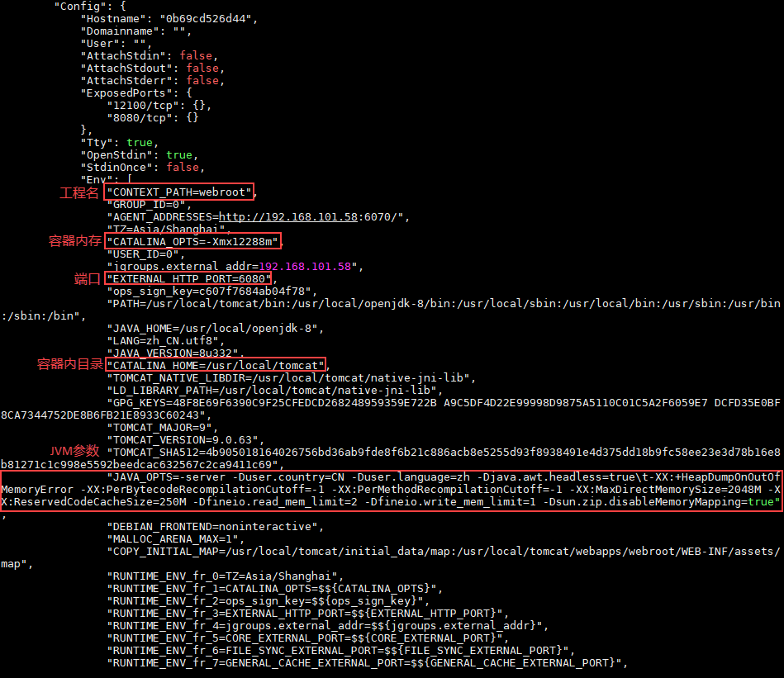Click the "User": "" line

coord(116,44)
